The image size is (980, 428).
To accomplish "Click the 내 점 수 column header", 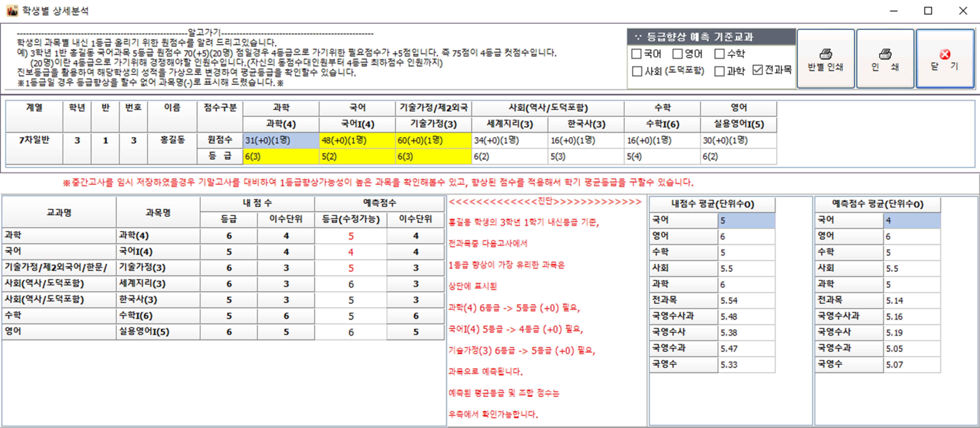I will [x=257, y=203].
